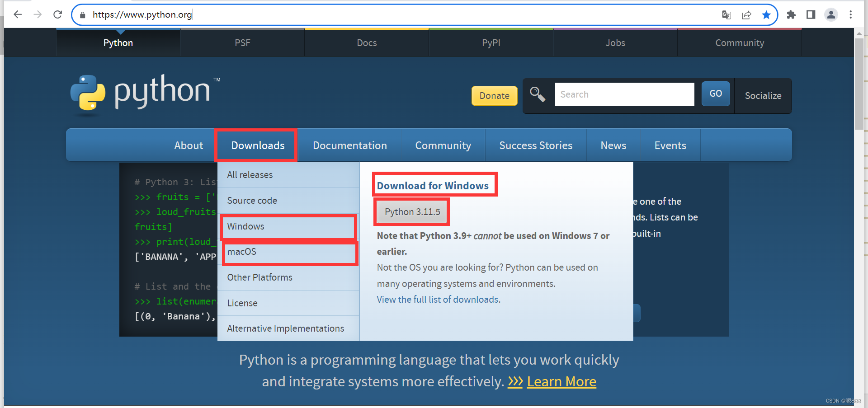
Task: Choose License in Downloads dropdown
Action: pos(288,303)
